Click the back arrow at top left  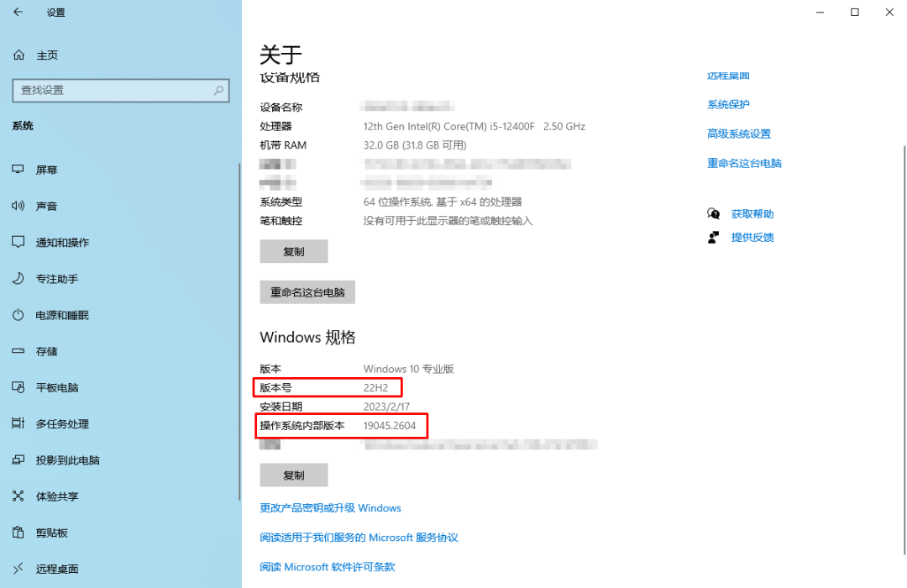[18, 13]
